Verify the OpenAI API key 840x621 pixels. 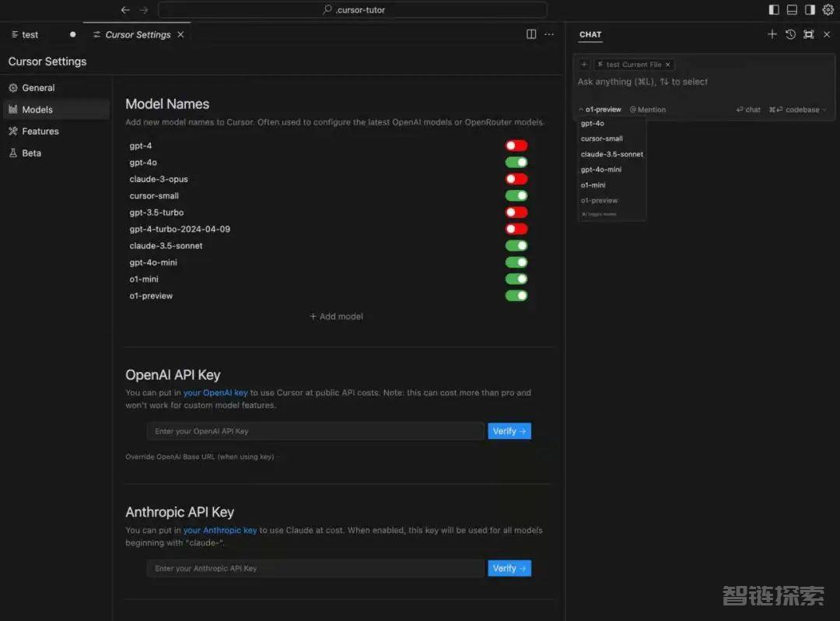(509, 431)
